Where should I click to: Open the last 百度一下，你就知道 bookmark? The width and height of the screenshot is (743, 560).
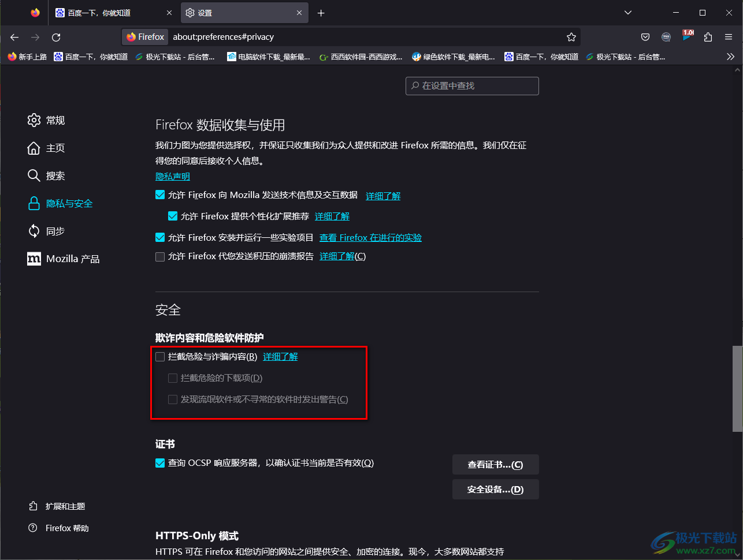[541, 57]
